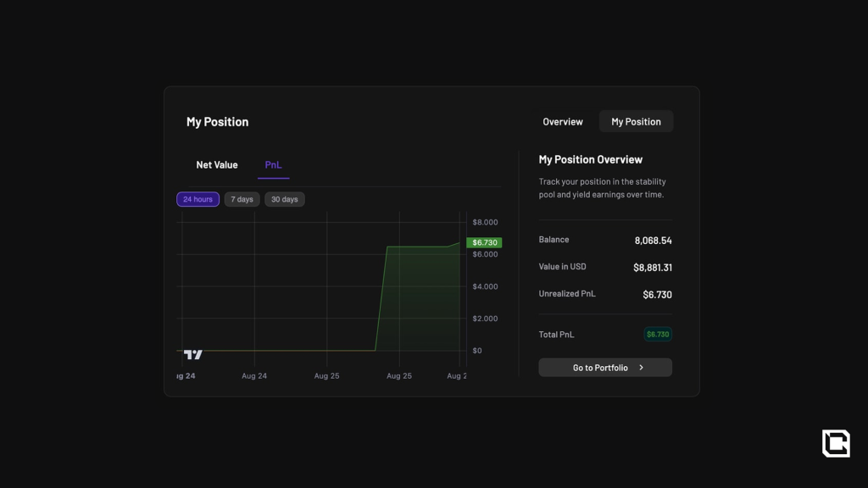Click the green $6.730 chart price tag

(484, 243)
